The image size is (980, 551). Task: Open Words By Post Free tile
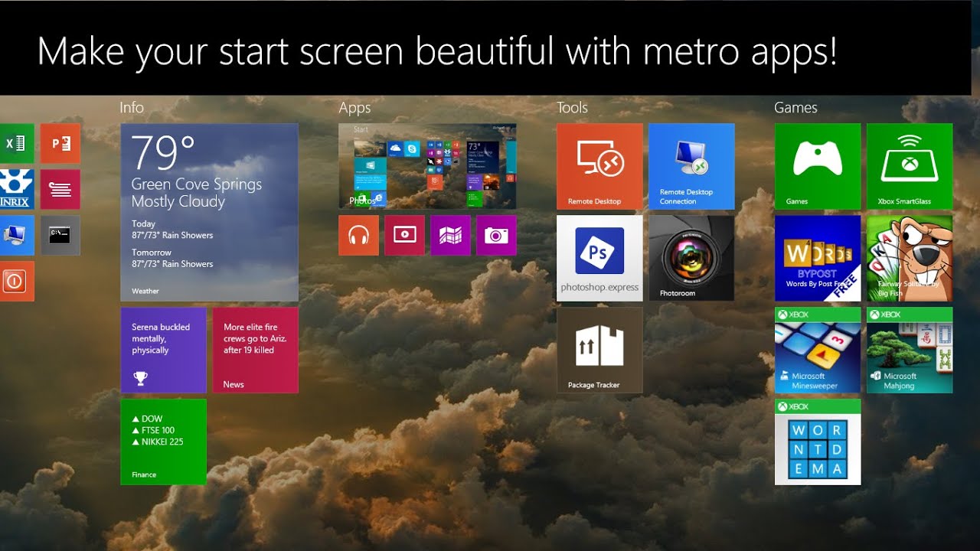click(818, 258)
